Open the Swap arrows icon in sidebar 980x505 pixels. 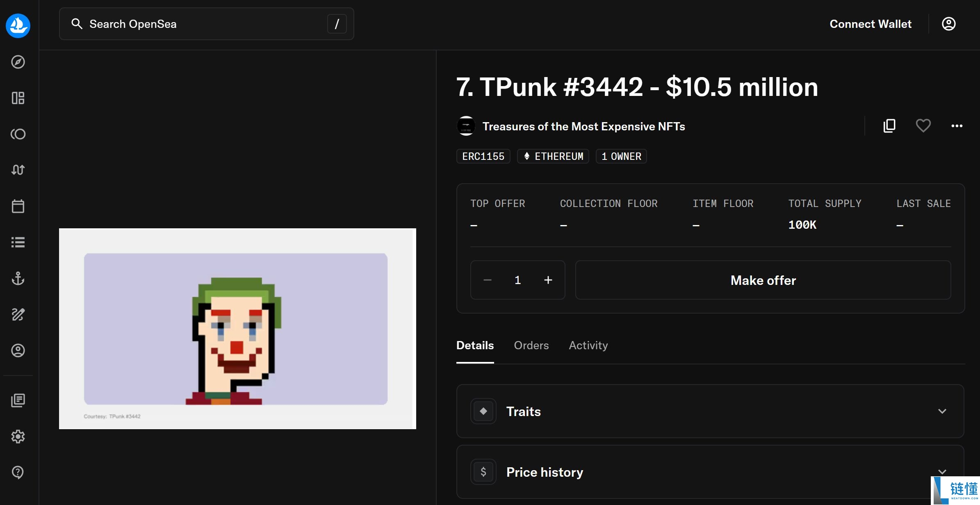18,170
